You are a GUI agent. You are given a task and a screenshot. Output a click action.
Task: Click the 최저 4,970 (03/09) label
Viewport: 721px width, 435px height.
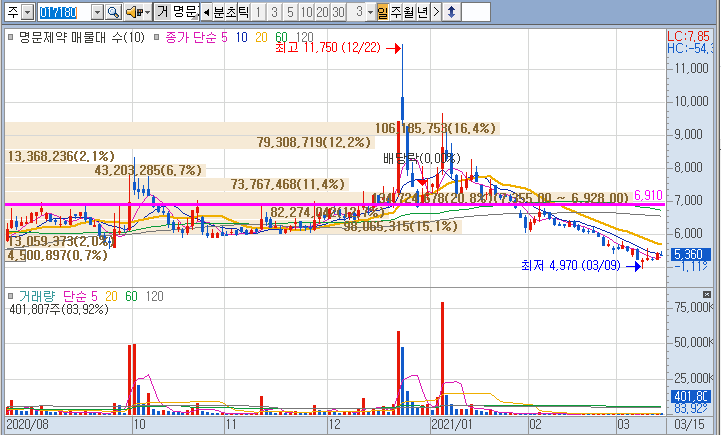pyautogui.click(x=571, y=265)
